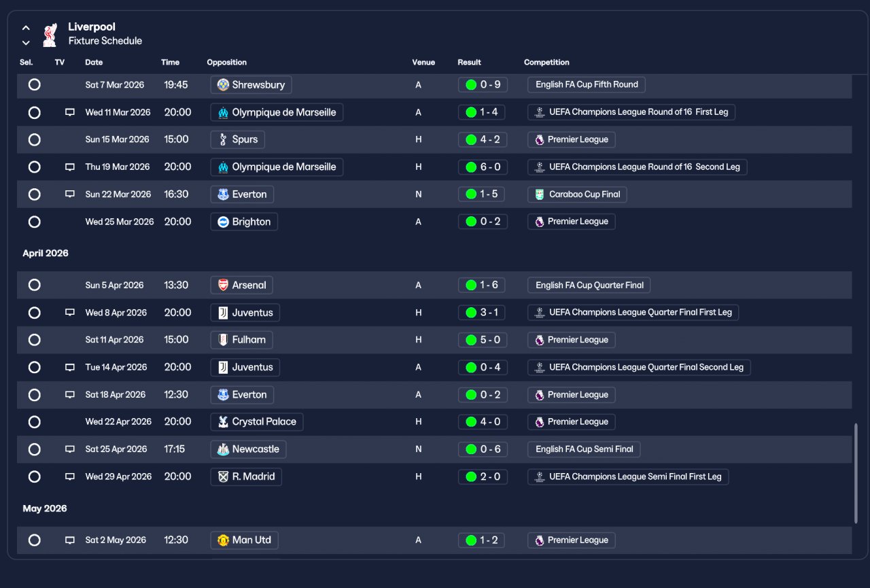The width and height of the screenshot is (870, 588).
Task: Select the Fulham fixture radio button
Action: (x=35, y=340)
